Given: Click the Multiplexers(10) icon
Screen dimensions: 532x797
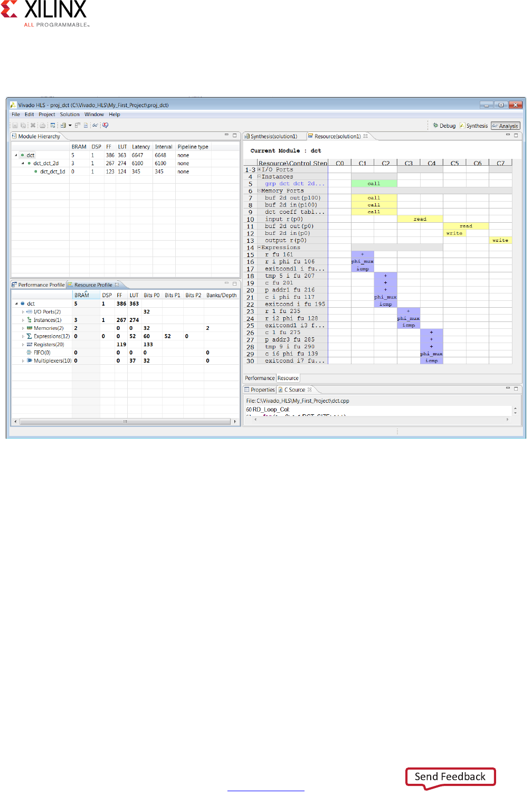Looking at the screenshot, I should pos(30,360).
